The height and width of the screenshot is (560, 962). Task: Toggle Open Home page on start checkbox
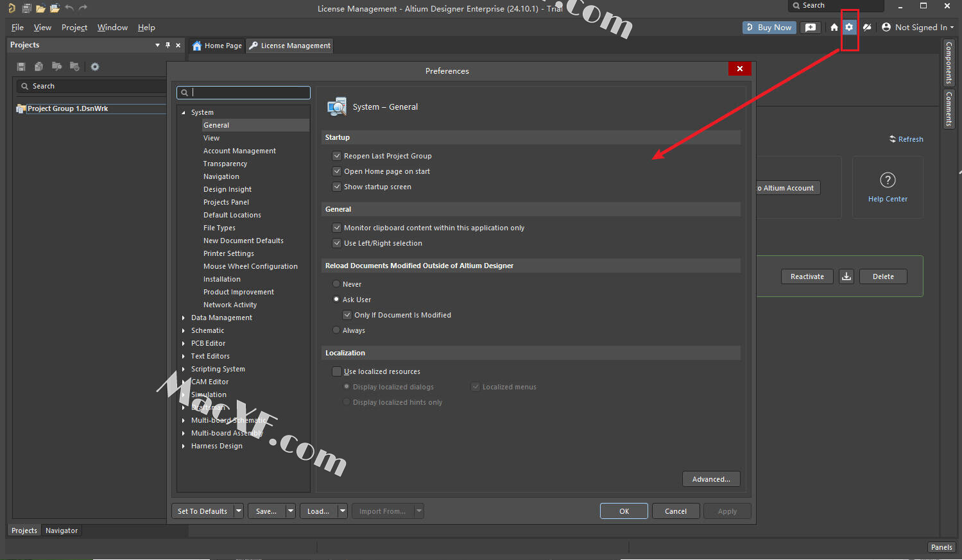coord(336,171)
